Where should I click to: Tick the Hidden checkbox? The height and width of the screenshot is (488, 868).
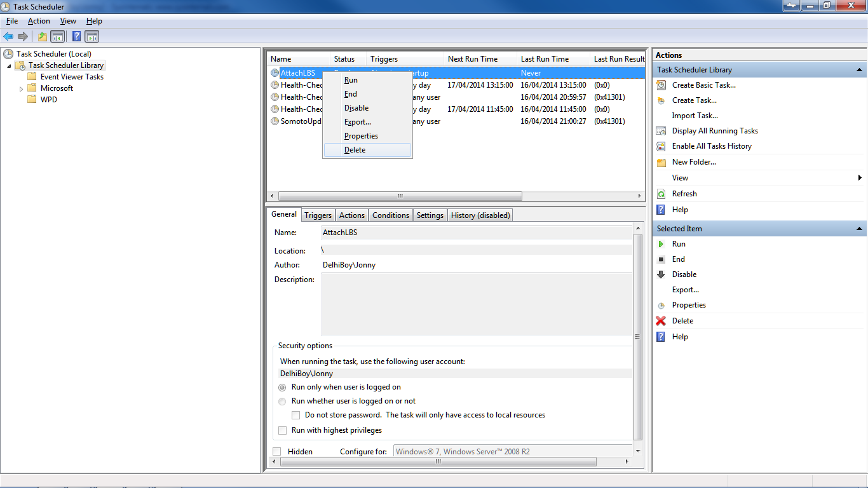[x=276, y=451]
